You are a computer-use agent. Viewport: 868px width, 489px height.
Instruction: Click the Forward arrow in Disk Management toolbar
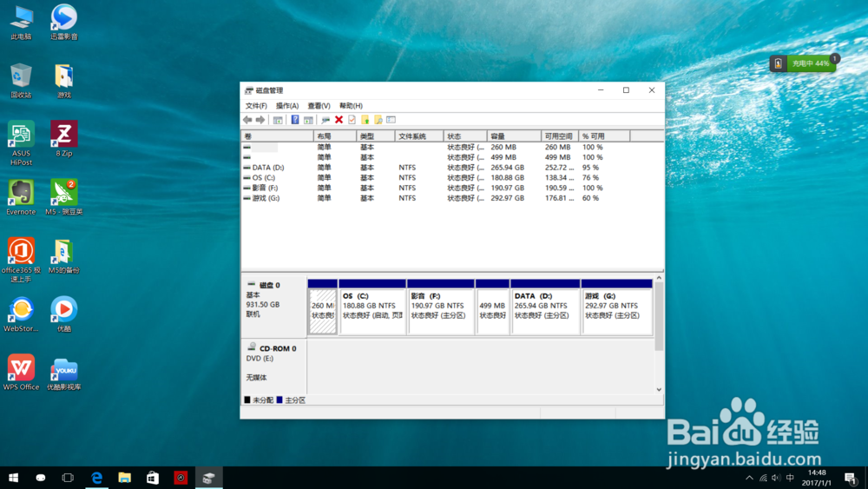coord(260,120)
